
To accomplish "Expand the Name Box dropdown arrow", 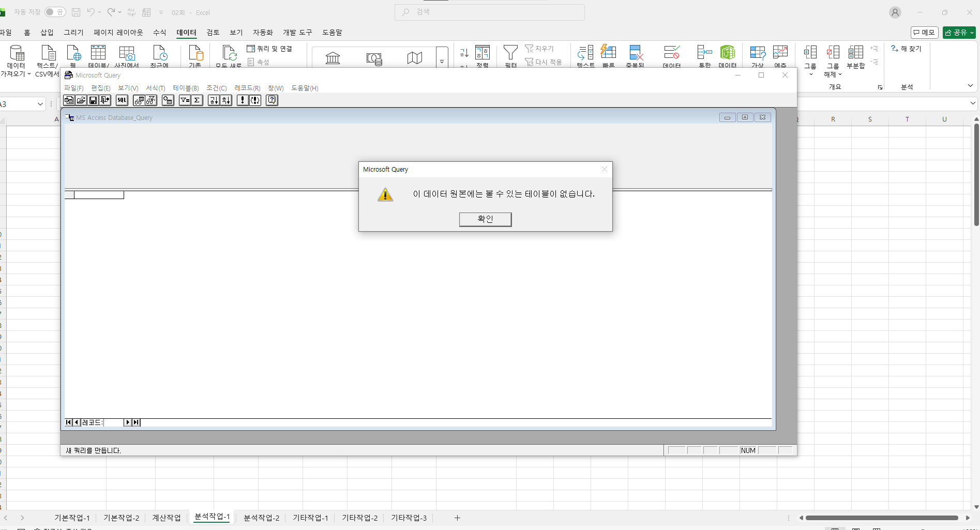I will click(x=40, y=104).
